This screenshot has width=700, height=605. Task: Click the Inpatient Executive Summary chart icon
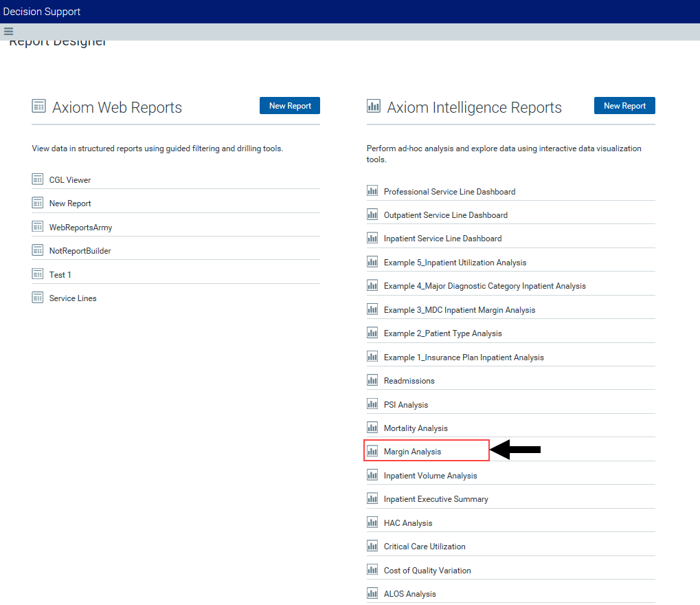point(372,498)
